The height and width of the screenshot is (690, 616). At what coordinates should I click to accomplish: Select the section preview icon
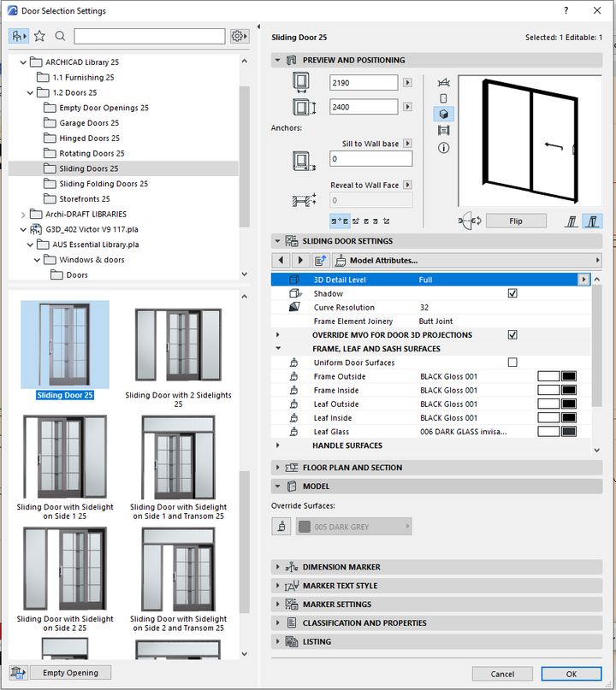pos(443,130)
